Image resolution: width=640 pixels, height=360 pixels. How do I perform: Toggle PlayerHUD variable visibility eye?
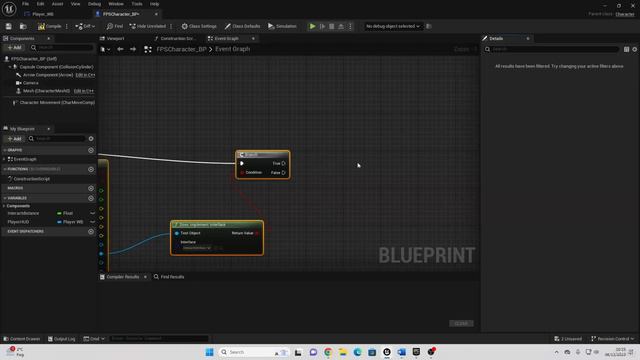(92, 222)
